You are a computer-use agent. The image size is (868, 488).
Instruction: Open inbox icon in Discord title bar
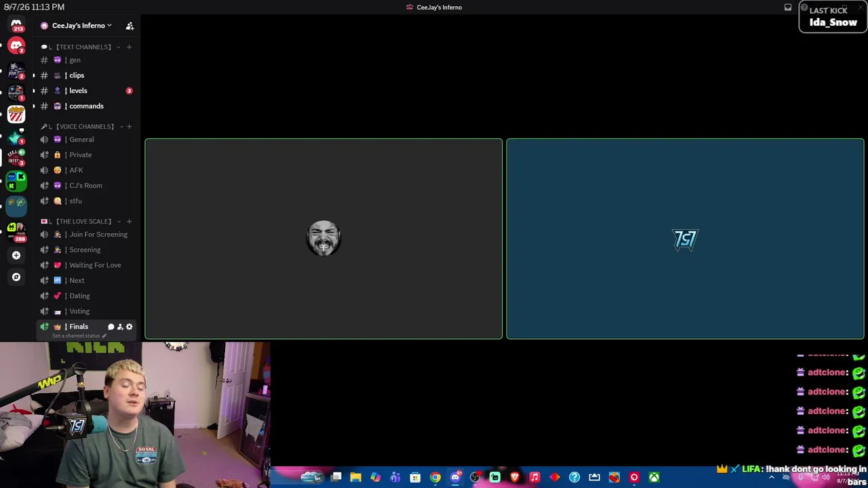(x=788, y=7)
